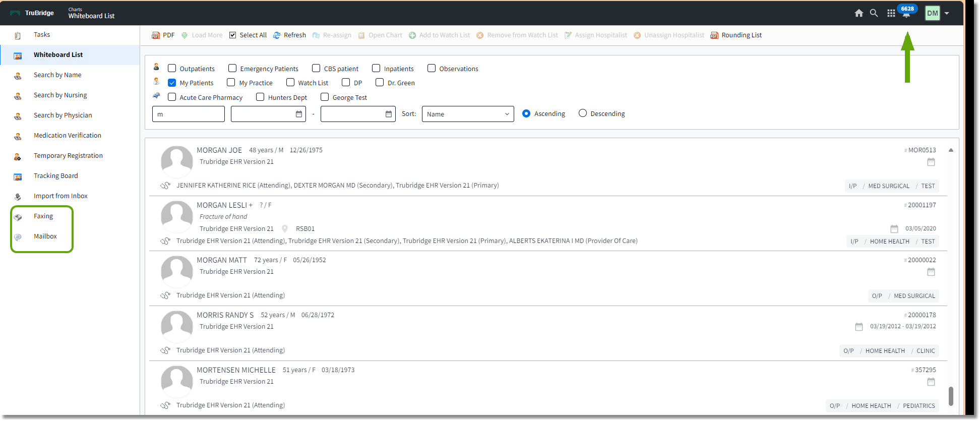Click Load More in toolbar
The height and width of the screenshot is (421, 980).
(x=202, y=35)
